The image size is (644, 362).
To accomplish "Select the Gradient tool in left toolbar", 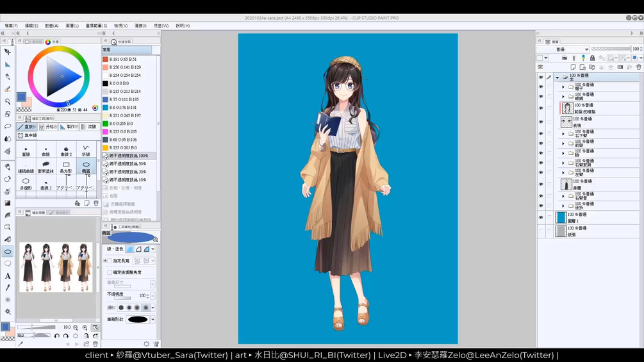I will coord(8,203).
